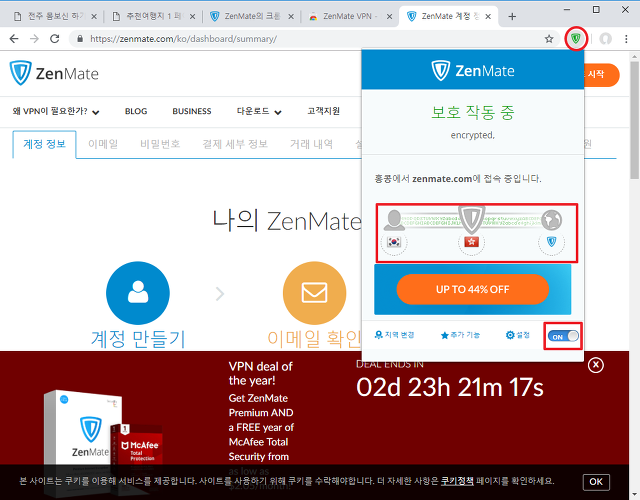
Task: Click 지역 변경 in the popup
Action: click(x=394, y=335)
